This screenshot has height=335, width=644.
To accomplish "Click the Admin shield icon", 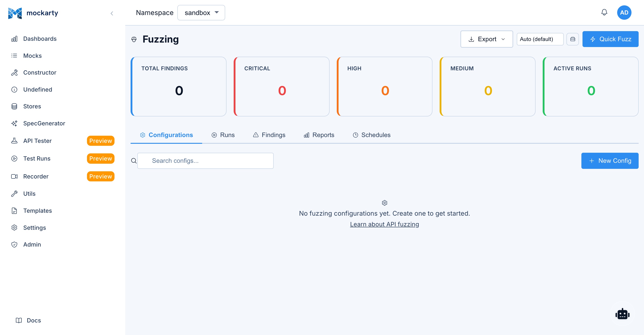I will point(14,244).
